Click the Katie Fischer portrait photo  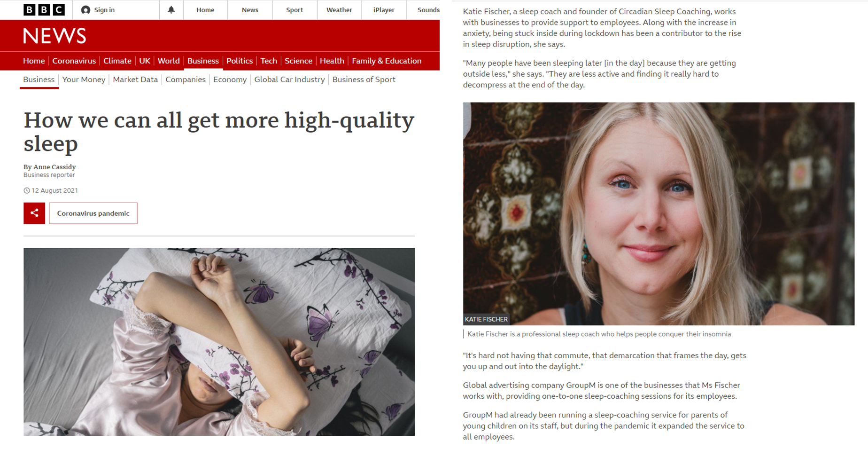659,214
